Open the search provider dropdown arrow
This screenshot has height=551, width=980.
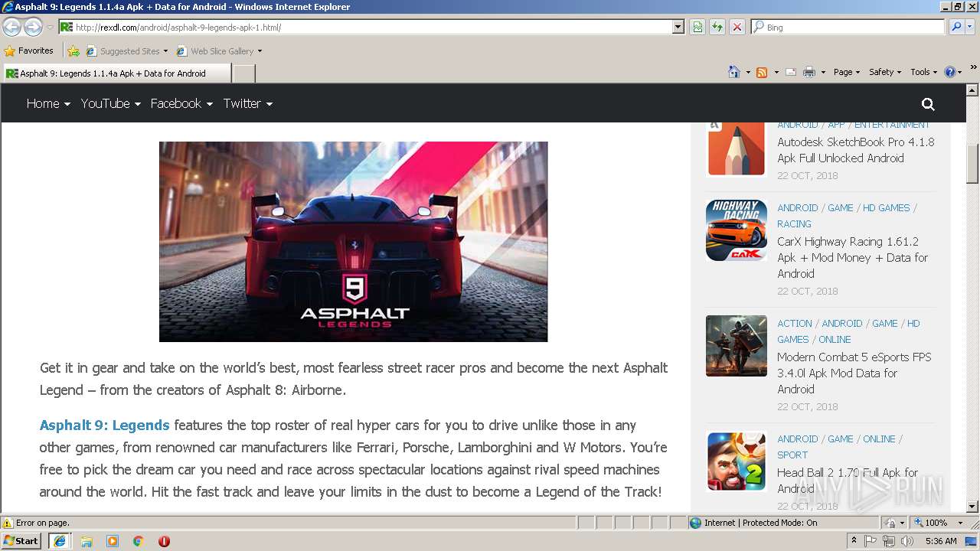[970, 27]
